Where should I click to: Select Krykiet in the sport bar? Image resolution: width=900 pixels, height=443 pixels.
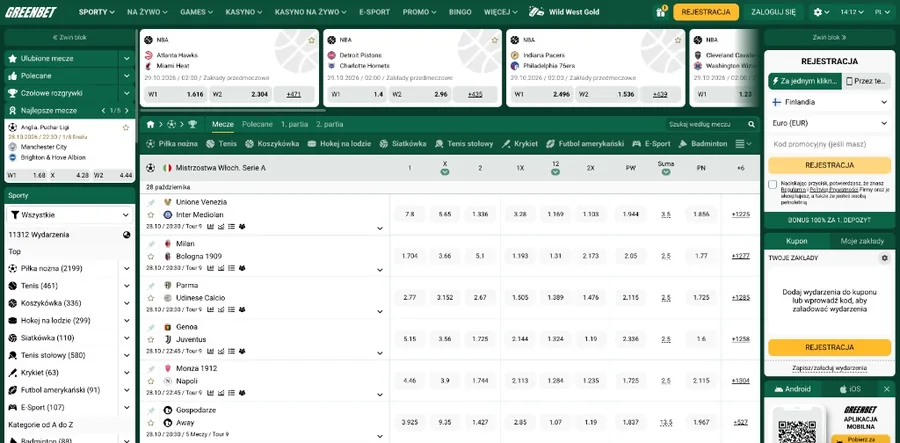click(x=519, y=144)
